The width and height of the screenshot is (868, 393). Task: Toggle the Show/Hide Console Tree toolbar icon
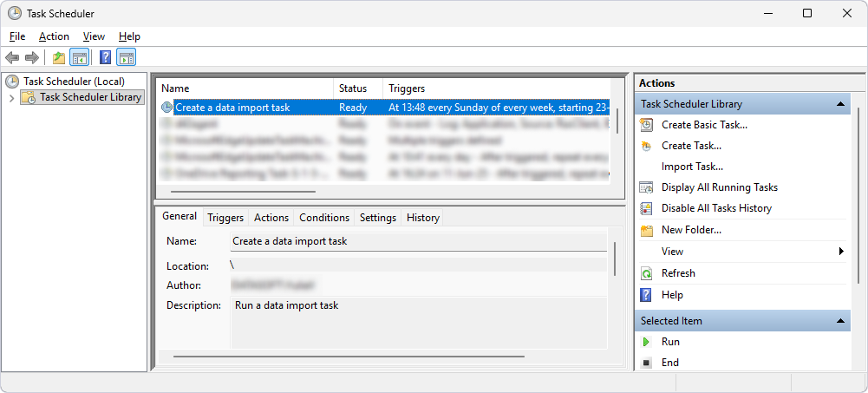point(79,57)
